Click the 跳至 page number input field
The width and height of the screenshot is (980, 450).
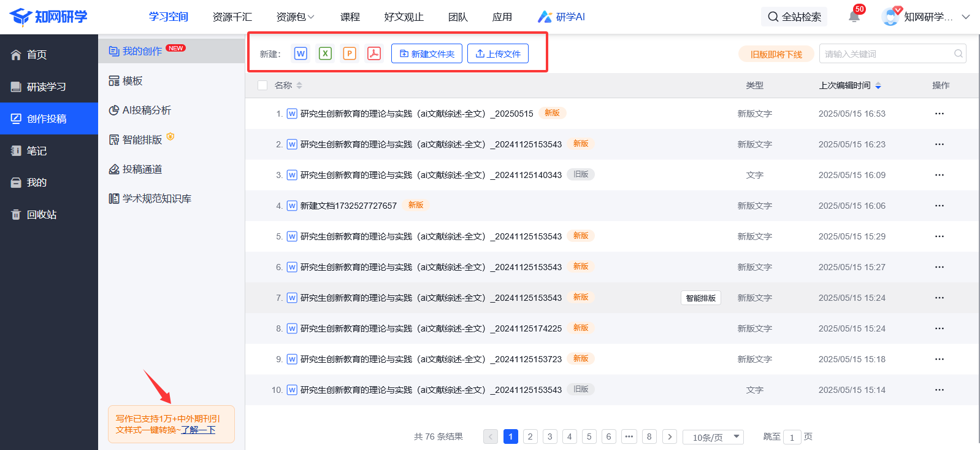pyautogui.click(x=792, y=437)
